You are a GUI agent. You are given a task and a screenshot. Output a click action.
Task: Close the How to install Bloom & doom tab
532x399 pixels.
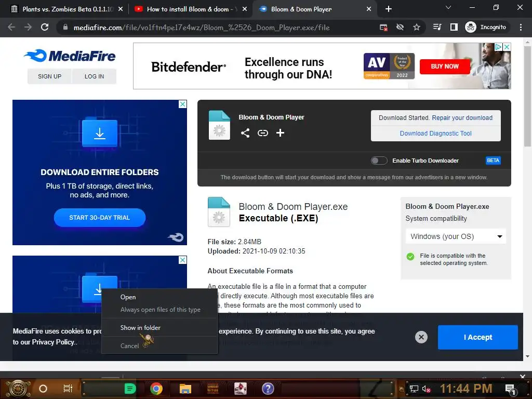[x=244, y=9]
